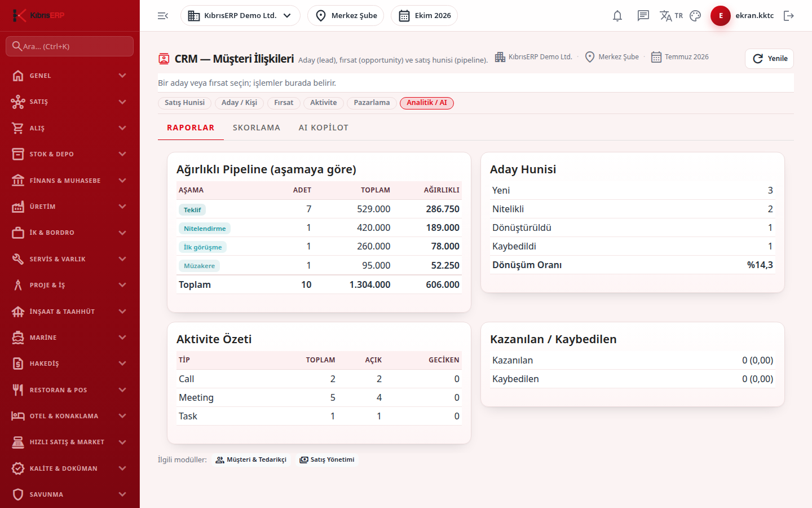Select the Aktivite pill tab
Viewport: 812px width, 508px height.
click(x=324, y=103)
